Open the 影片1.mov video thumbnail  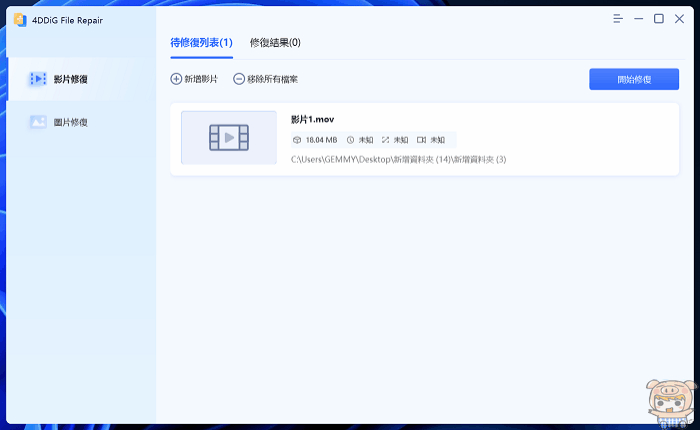229,138
